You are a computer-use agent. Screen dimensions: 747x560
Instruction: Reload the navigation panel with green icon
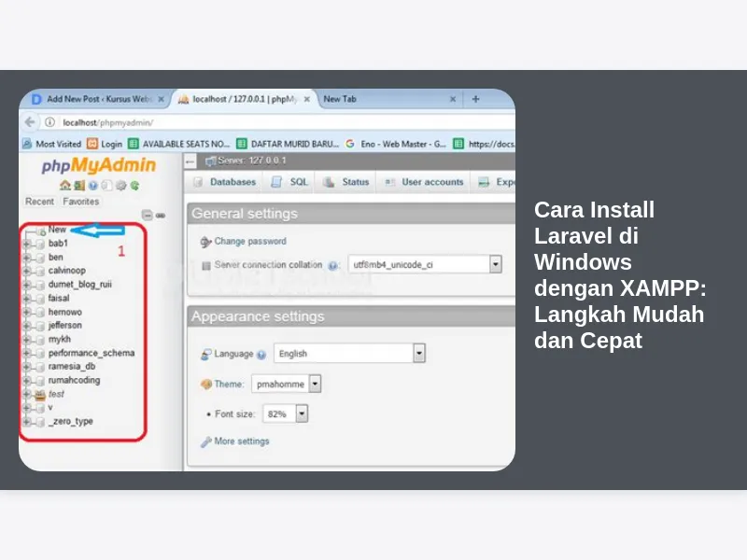pos(134,185)
